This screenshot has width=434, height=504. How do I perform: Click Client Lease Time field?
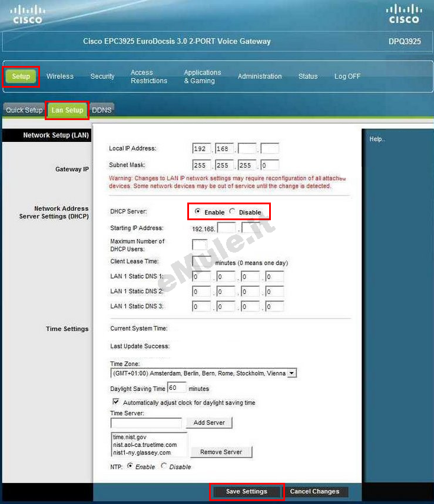tap(202, 261)
